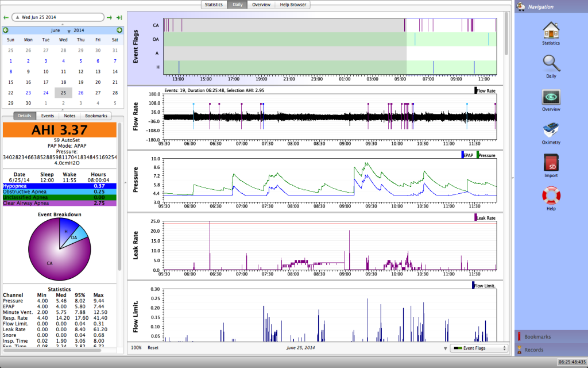This screenshot has width=588, height=368.
Task: Expand the Bookmarks section in sidebar
Action: (537, 336)
